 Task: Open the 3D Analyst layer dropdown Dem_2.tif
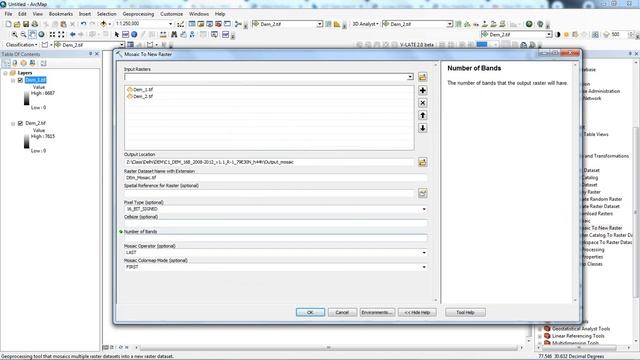pos(449,24)
